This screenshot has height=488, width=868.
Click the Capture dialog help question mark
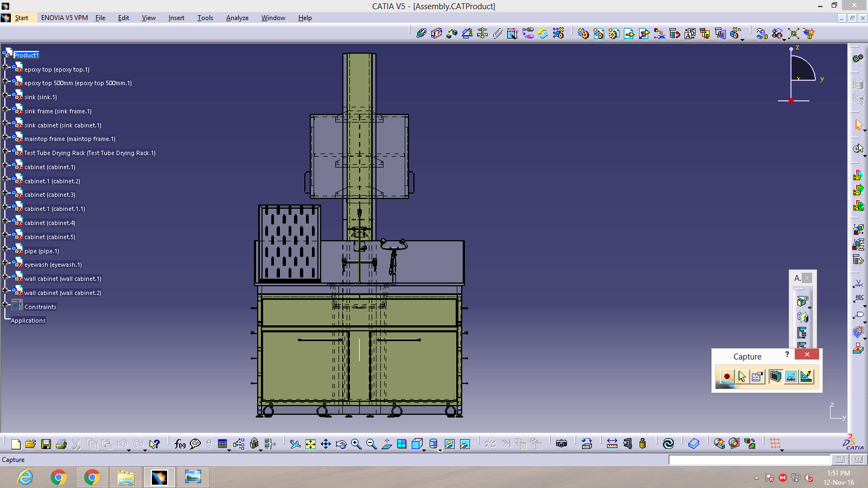point(787,355)
